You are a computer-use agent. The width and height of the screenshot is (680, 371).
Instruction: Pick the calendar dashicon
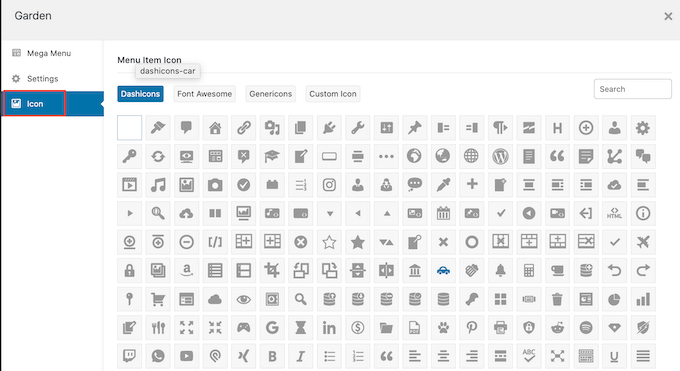click(443, 213)
